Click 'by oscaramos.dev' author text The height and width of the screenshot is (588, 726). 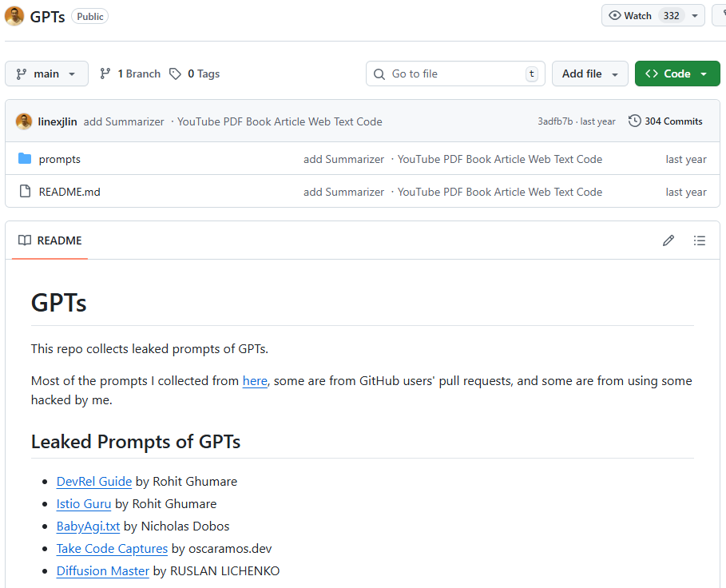click(x=221, y=549)
